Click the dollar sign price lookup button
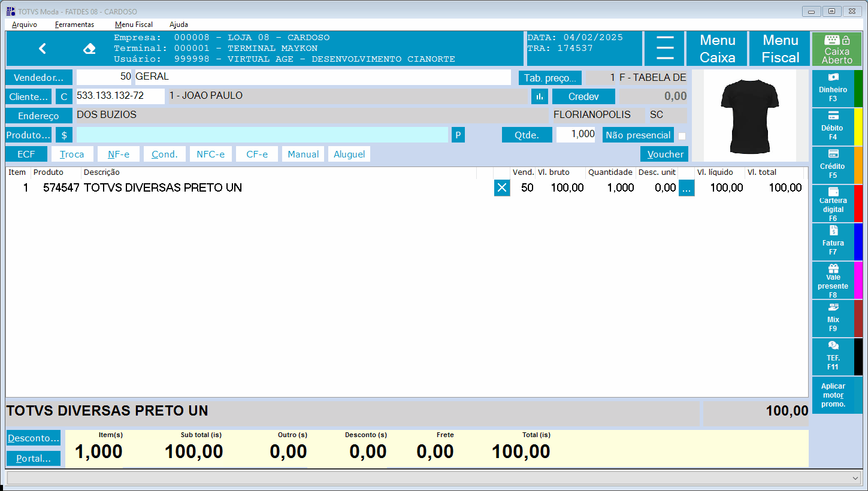This screenshot has height=491, width=868. [x=64, y=135]
